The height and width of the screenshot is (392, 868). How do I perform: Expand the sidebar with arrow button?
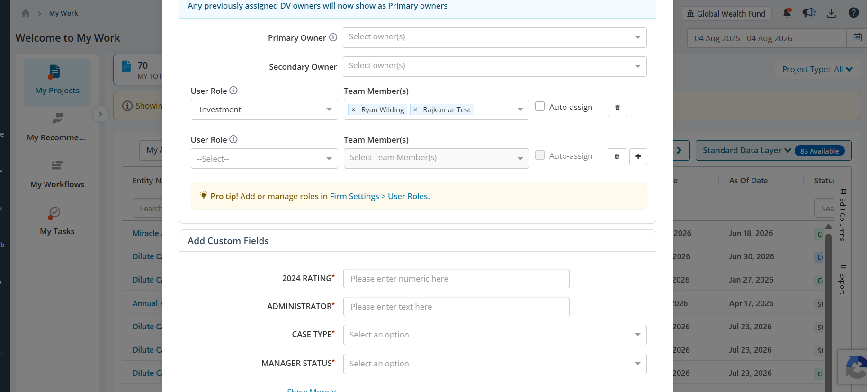click(x=100, y=114)
